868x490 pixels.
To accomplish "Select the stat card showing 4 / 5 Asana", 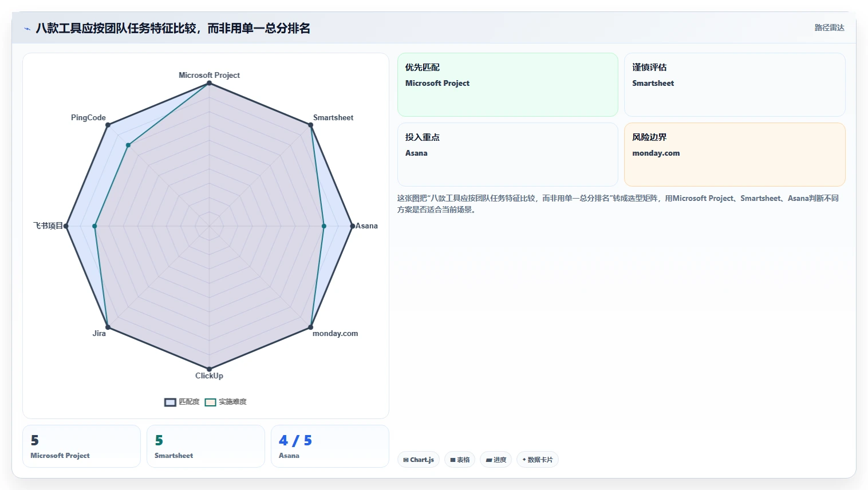I will pos(330,446).
